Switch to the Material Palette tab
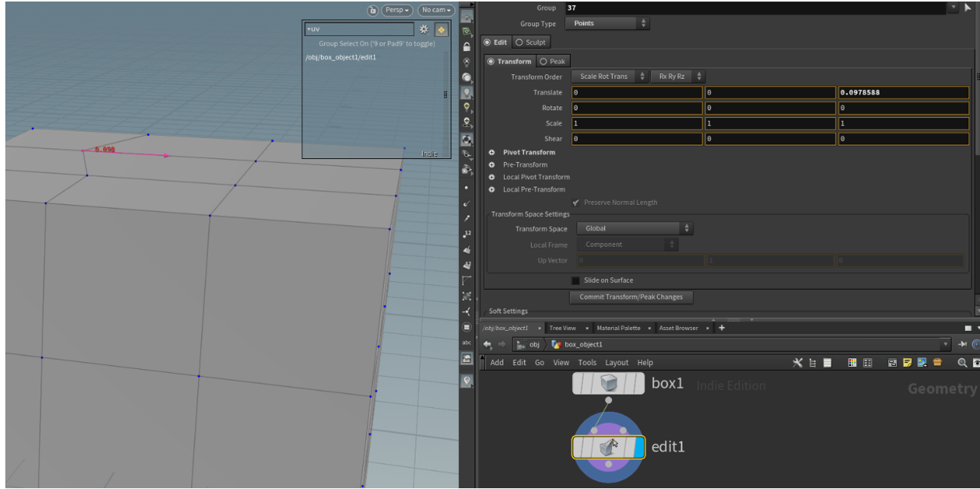Screen dimensions: 980x489 [619, 328]
